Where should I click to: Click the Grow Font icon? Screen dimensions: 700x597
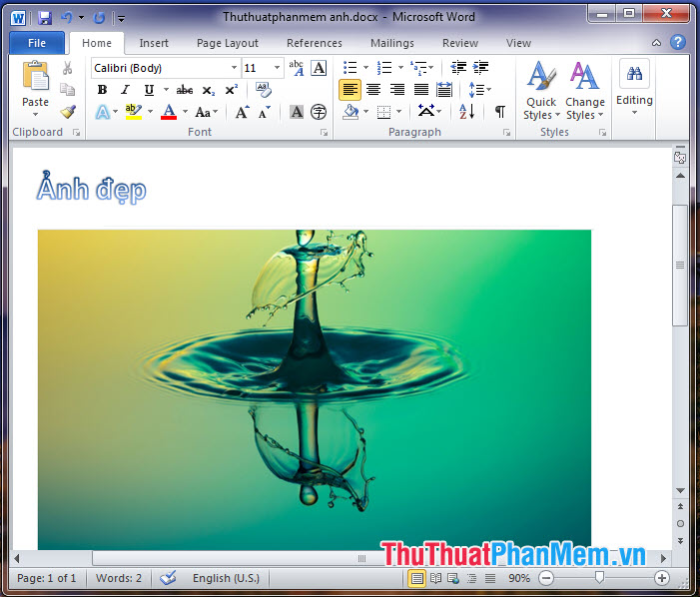(242, 112)
